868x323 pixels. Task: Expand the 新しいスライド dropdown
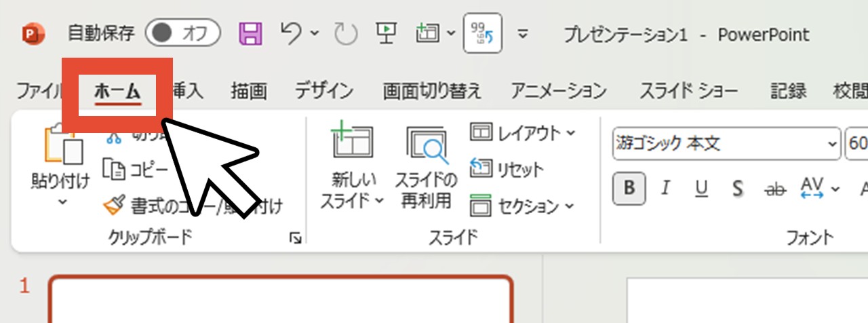pyautogui.click(x=379, y=202)
